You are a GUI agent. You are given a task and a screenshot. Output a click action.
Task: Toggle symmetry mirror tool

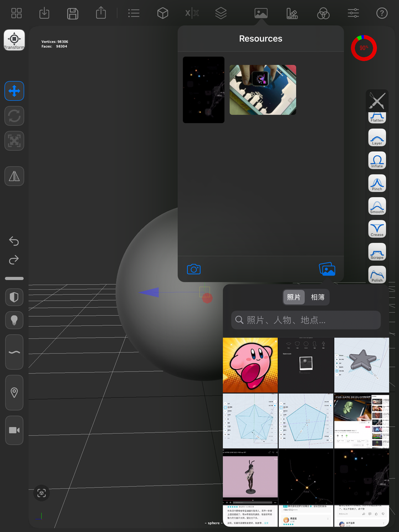coord(14,176)
